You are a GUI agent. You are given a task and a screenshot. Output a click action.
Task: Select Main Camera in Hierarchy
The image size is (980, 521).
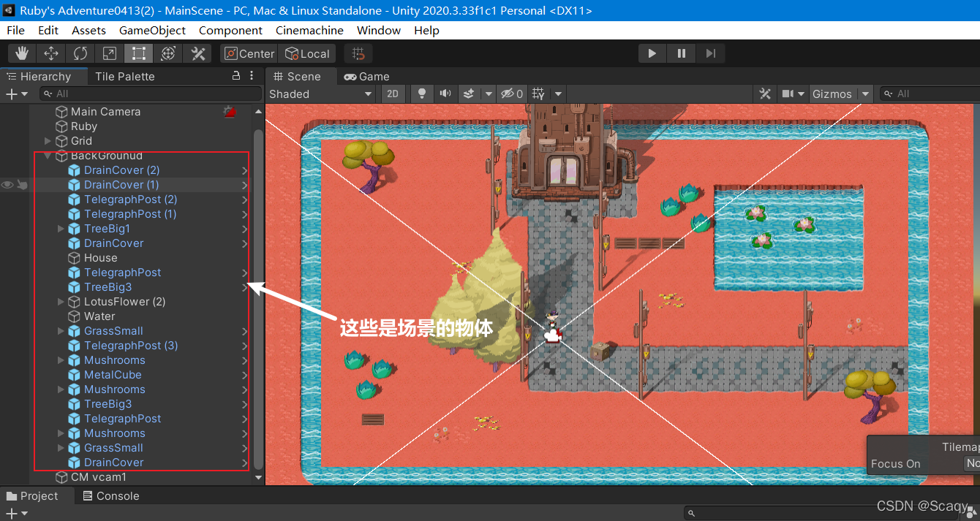105,112
